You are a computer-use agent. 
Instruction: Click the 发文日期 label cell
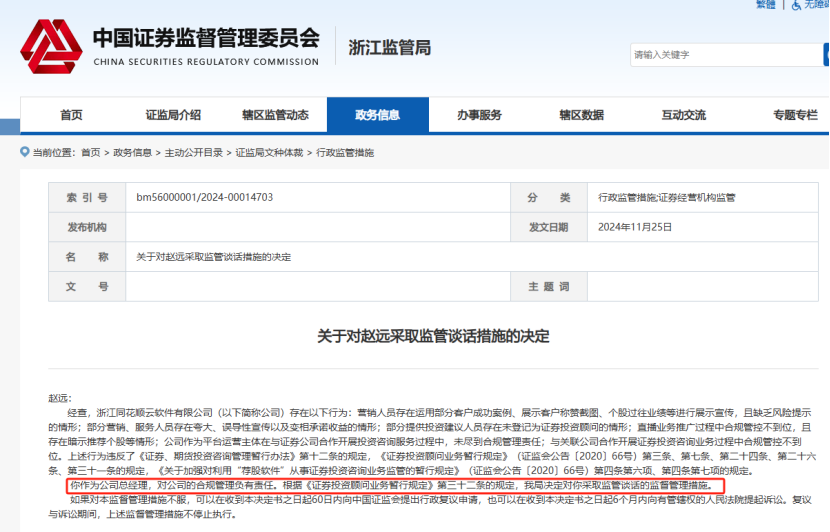pos(549,227)
